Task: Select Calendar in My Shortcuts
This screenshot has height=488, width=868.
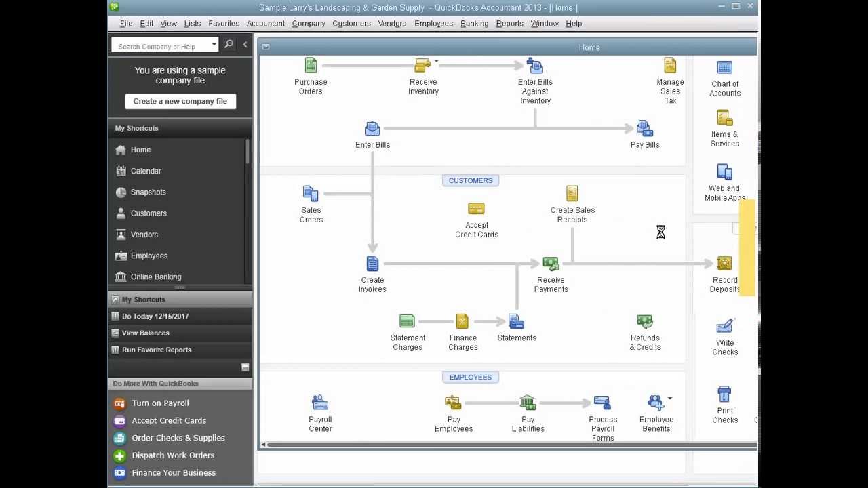Action: tap(146, 171)
